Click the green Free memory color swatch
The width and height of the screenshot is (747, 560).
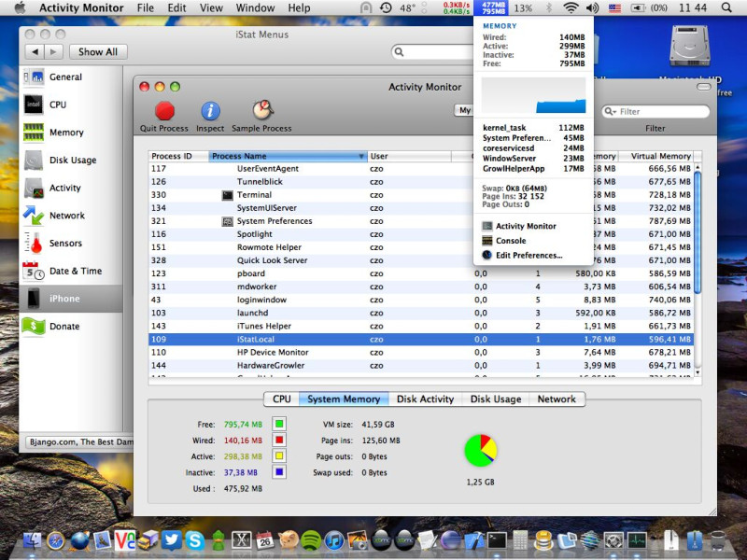pos(279,424)
